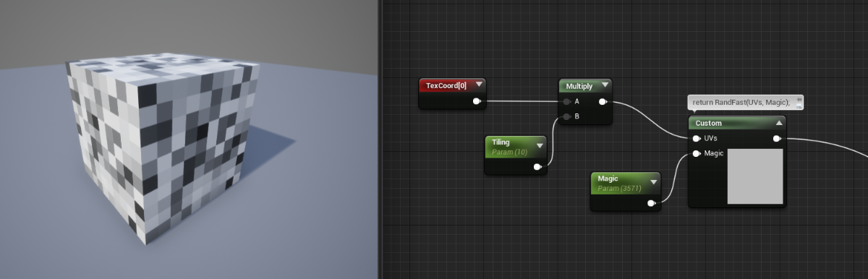868x279 pixels.
Task: Toggle the comment bubble visibility icon
Action: tap(799, 106)
